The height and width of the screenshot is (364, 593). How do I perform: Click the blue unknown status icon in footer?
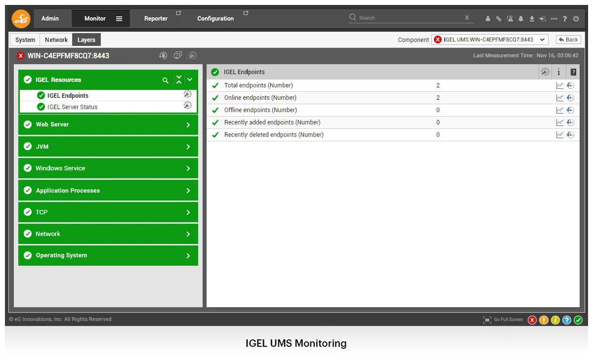tap(567, 320)
